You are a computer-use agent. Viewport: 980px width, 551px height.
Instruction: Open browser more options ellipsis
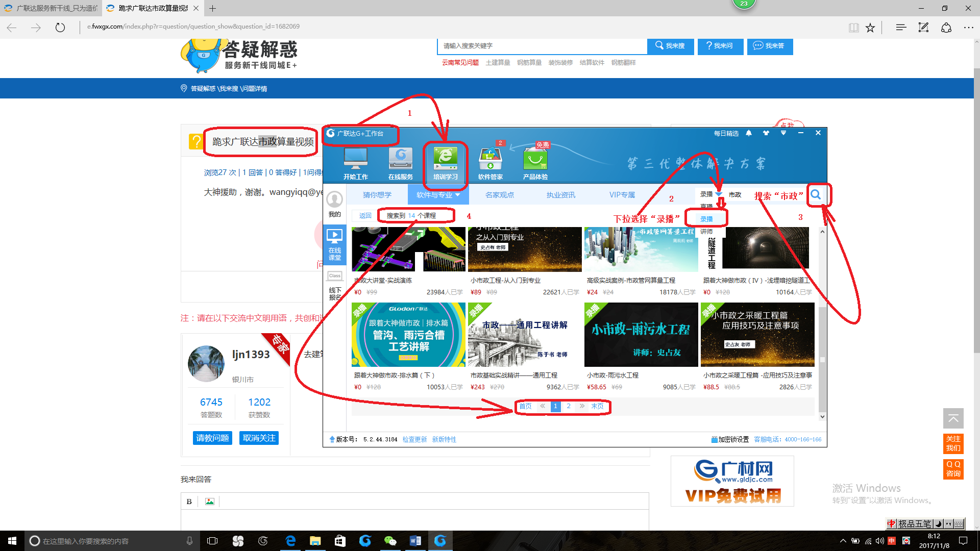coord(969,28)
